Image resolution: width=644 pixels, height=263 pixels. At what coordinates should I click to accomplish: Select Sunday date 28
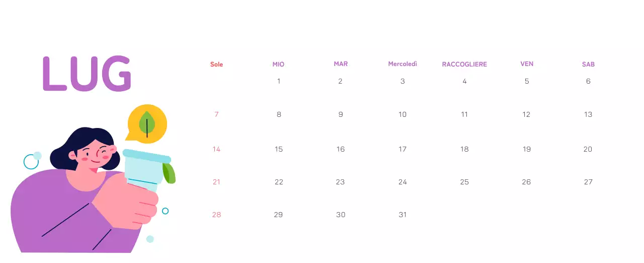click(x=216, y=215)
